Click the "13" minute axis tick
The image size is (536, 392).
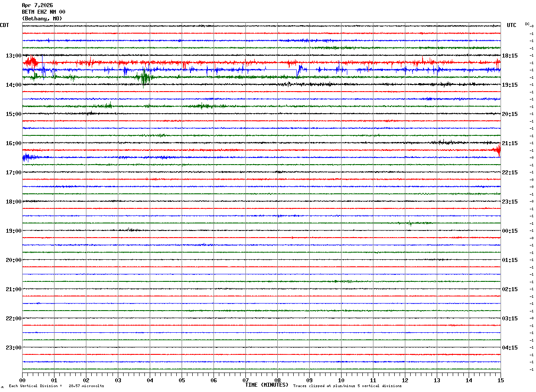437,380
